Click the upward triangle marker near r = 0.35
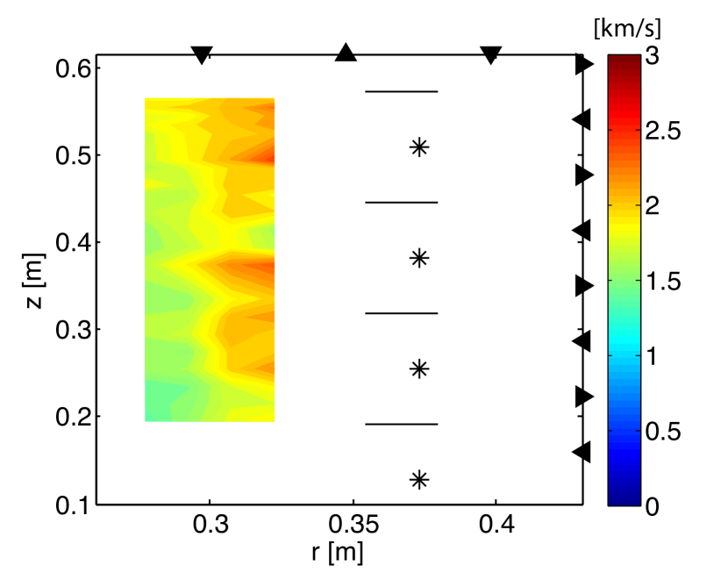This screenshot has width=728, height=573. pos(346,52)
